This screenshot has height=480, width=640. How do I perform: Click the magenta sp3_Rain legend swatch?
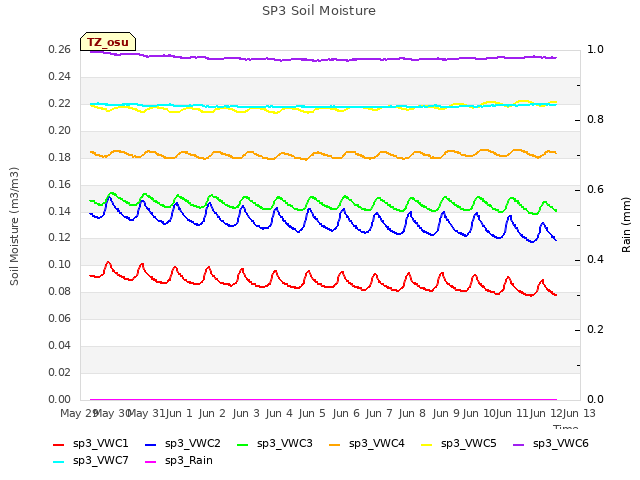click(x=151, y=462)
